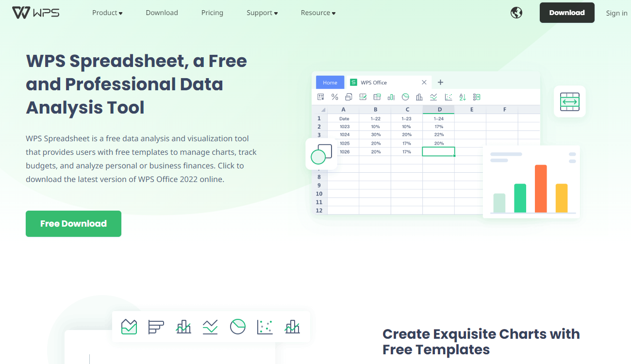This screenshot has width=631, height=364.
Task: Select the area chart icon in chart-type strip
Action: point(129,327)
